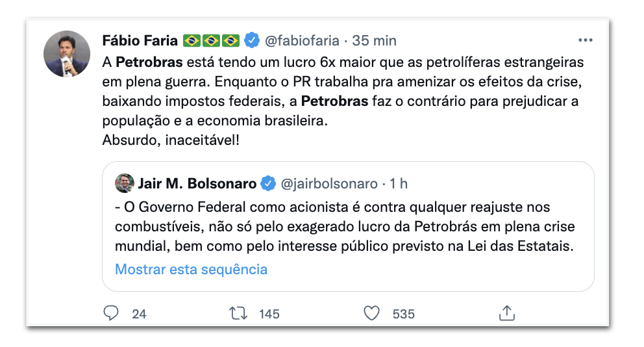Click the quoted tweet's 1 h timestamp
The width and height of the screenshot is (644, 347).
(399, 183)
